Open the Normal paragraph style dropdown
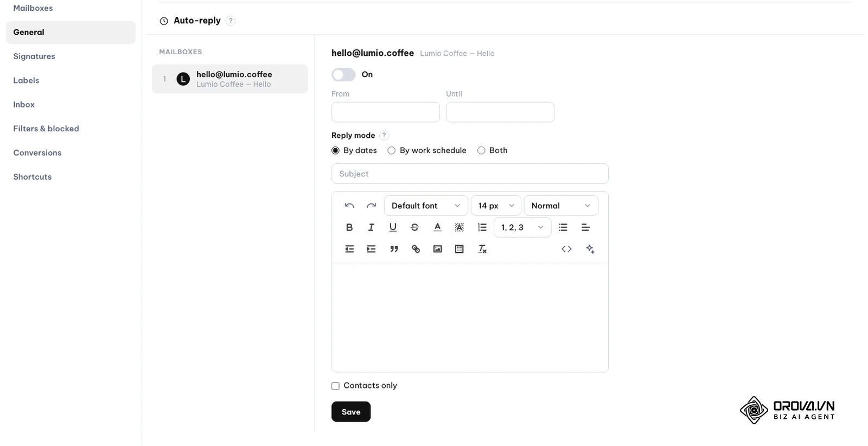Image resolution: width=868 pixels, height=446 pixels. pos(561,206)
